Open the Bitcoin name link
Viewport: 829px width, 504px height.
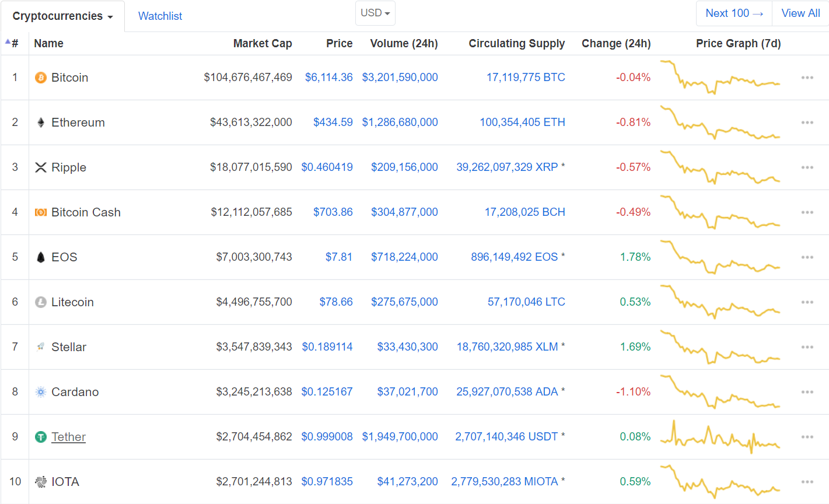click(x=70, y=78)
